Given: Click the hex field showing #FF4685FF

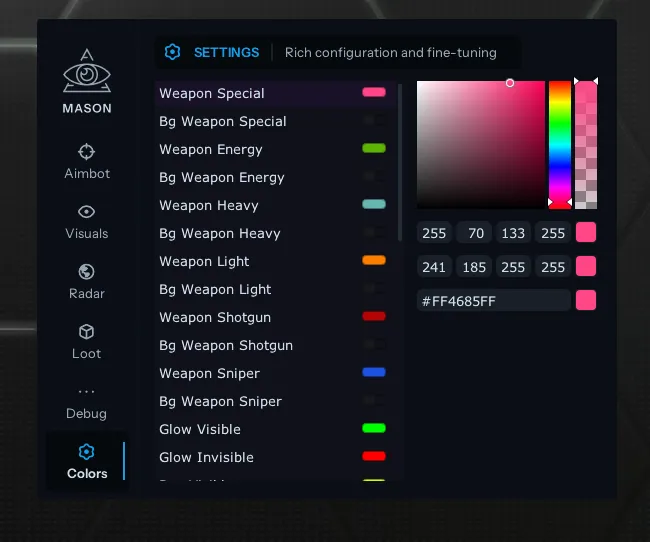Looking at the screenshot, I should [493, 300].
